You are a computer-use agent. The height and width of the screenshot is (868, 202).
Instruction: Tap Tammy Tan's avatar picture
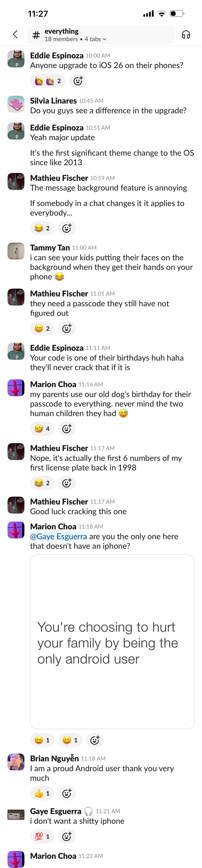(16, 251)
